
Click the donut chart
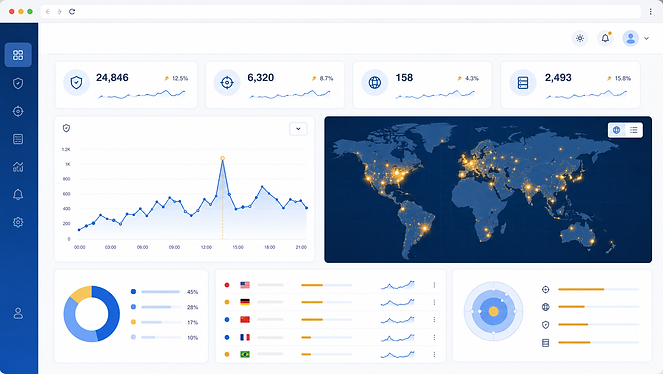click(92, 314)
